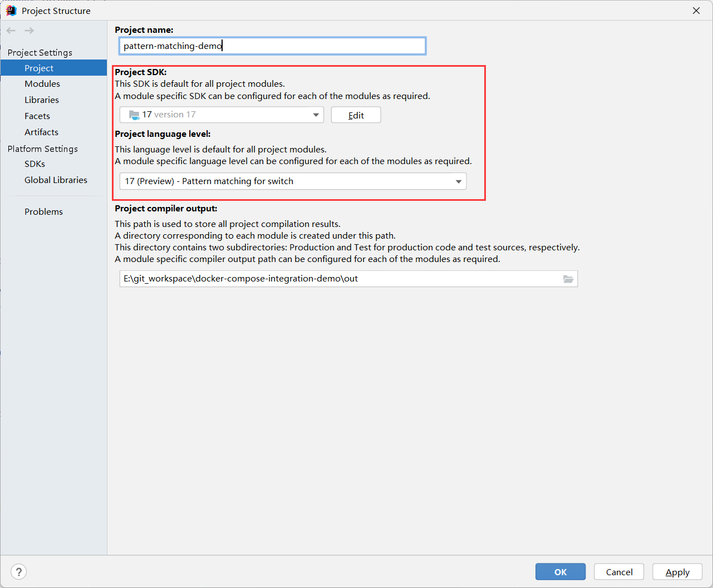
Task: Click the Edit SDK button
Action: click(x=356, y=115)
